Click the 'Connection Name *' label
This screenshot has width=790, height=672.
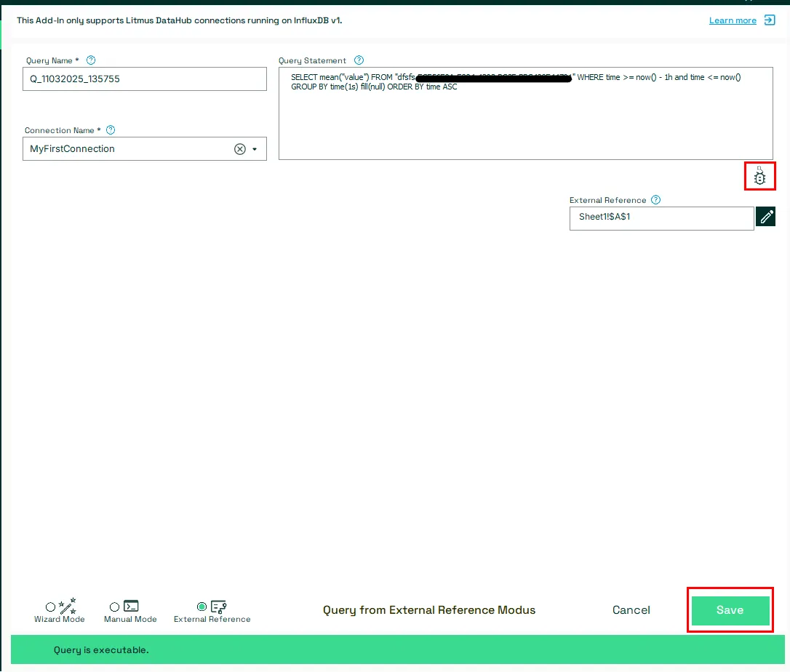point(63,130)
